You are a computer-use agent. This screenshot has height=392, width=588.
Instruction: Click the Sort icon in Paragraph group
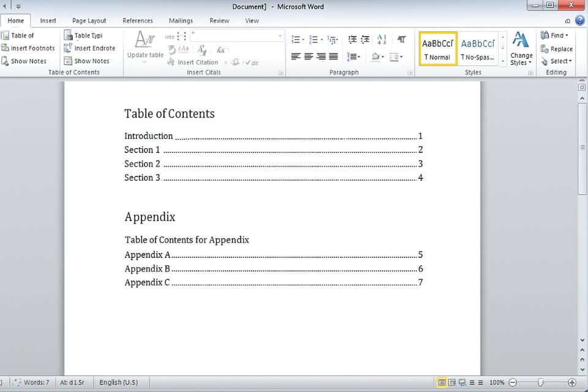pyautogui.click(x=382, y=39)
